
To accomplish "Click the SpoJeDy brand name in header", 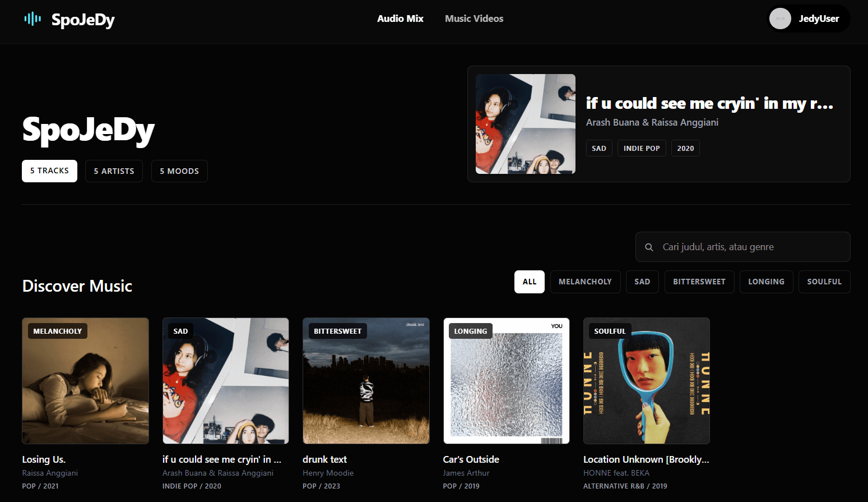I will 83,20.
